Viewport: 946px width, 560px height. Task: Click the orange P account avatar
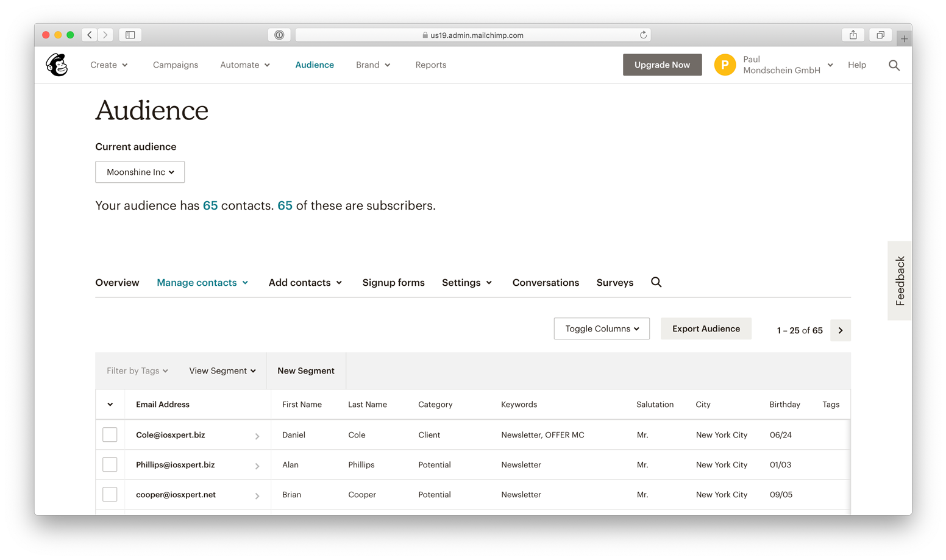pos(725,65)
